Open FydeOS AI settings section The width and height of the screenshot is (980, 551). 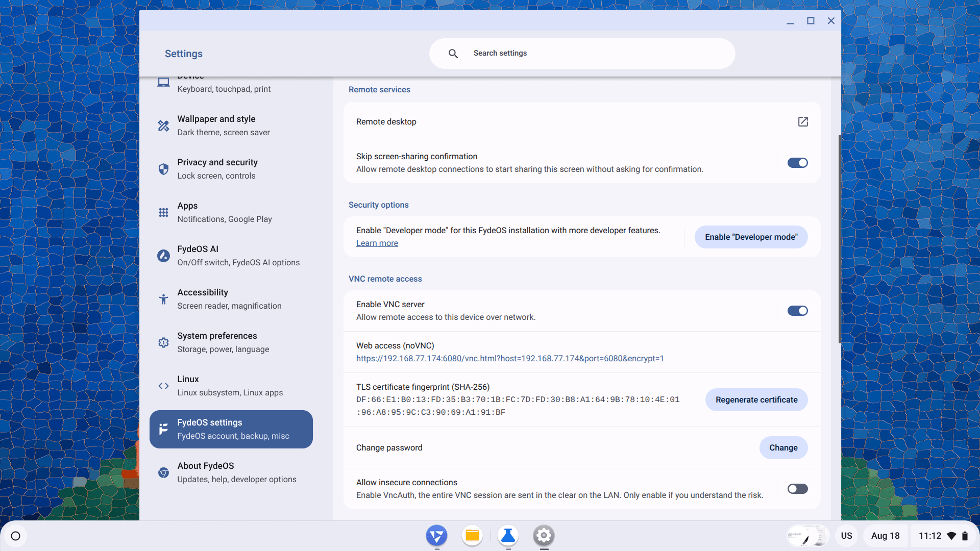click(x=231, y=256)
